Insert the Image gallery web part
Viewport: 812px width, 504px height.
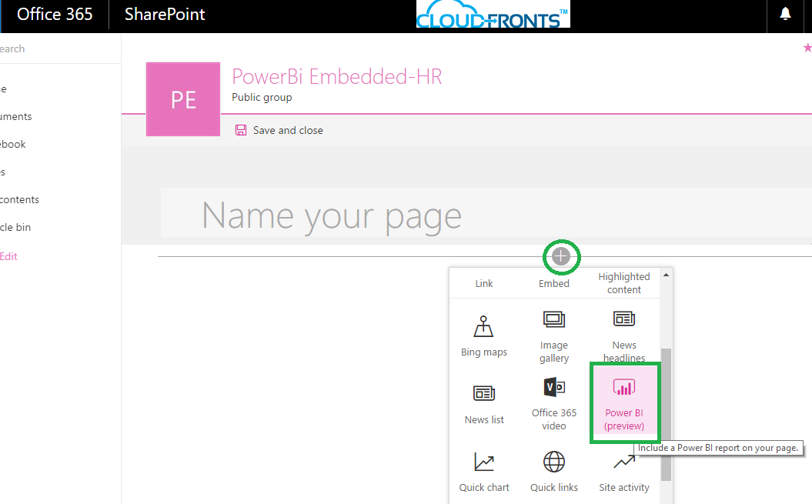(x=553, y=335)
